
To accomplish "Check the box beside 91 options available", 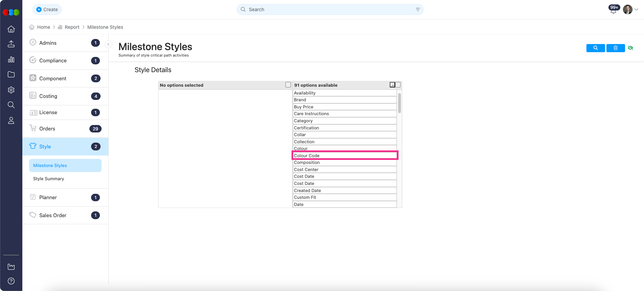I will coord(398,85).
